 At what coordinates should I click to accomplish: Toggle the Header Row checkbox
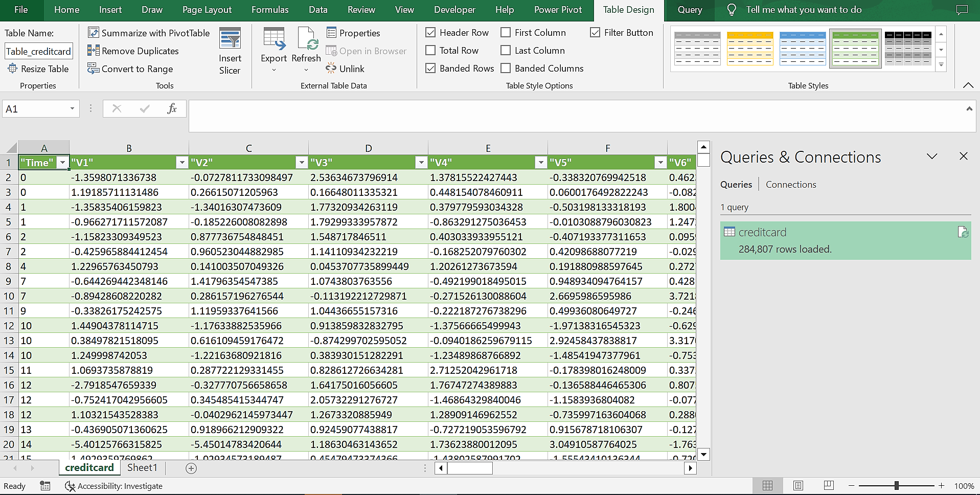tap(430, 32)
